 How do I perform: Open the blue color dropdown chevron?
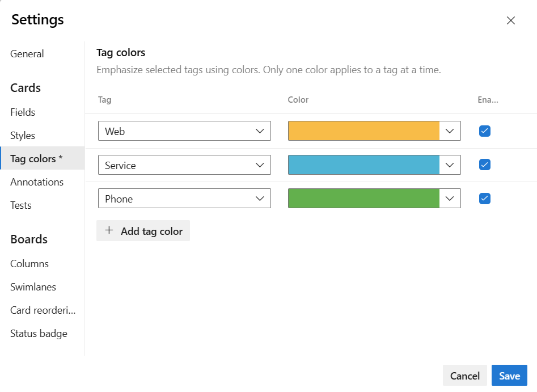pyautogui.click(x=450, y=165)
